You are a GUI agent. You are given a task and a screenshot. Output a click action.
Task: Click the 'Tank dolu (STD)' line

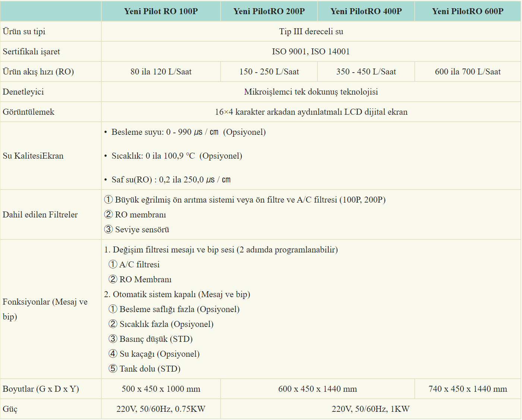pos(145,369)
